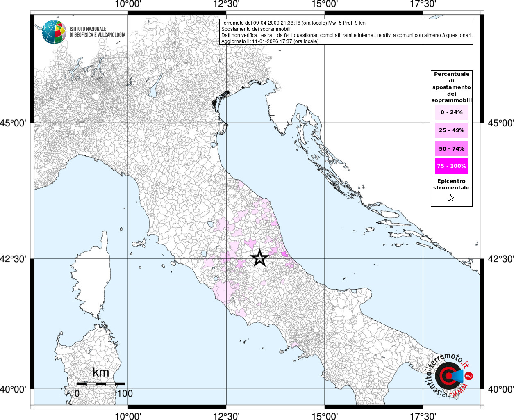Select the 0 - 24% legend swatch
Viewport: 514px width, 420px height.
(452, 112)
